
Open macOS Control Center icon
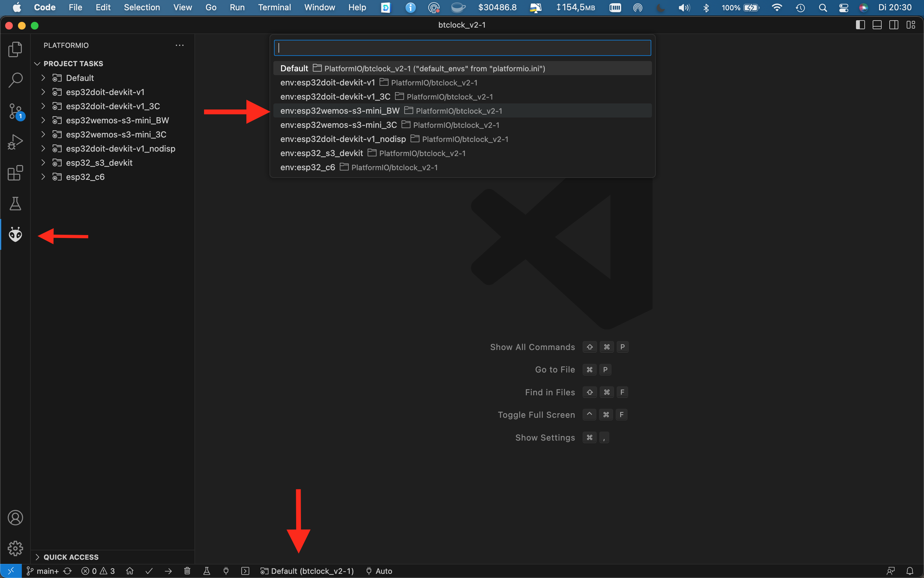(843, 8)
